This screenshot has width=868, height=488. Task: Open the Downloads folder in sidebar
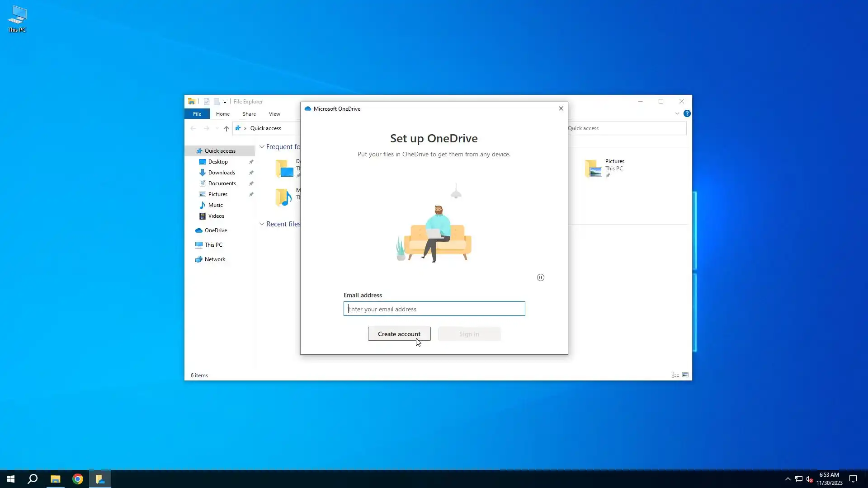tap(221, 173)
